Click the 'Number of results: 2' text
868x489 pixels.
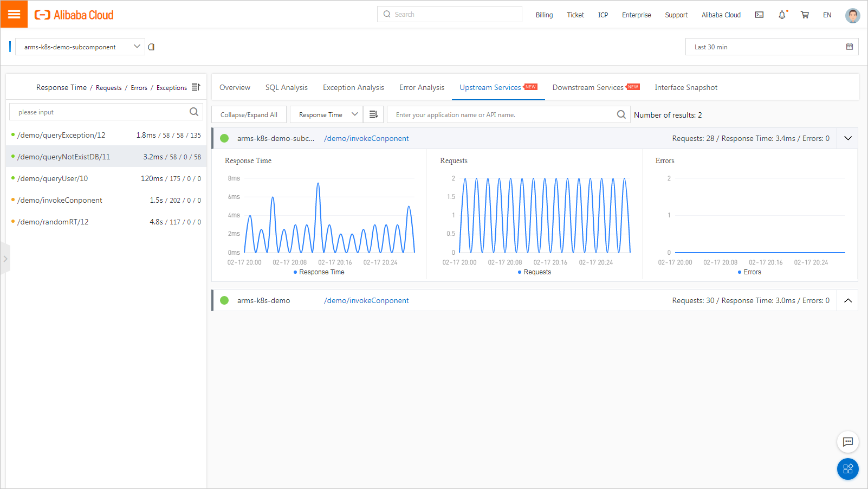(668, 115)
